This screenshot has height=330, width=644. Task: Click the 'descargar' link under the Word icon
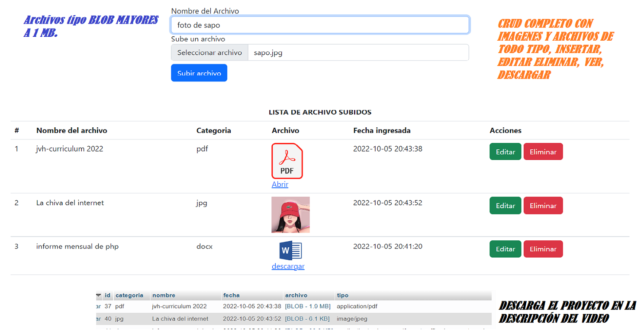tap(288, 266)
